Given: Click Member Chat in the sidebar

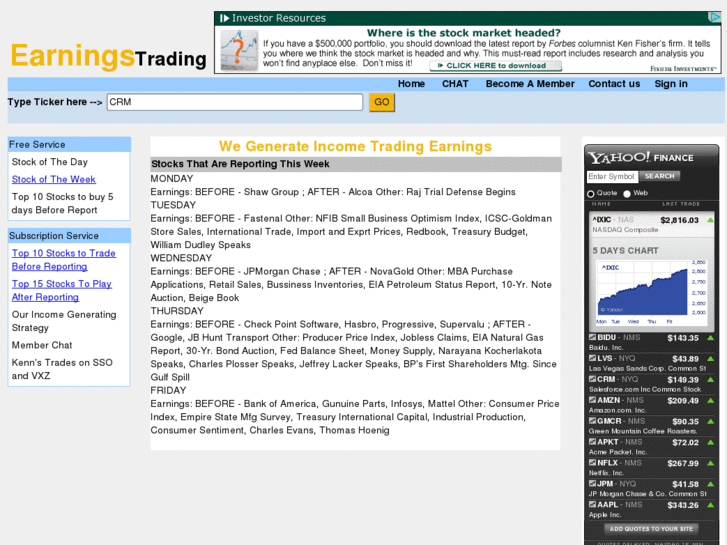Looking at the screenshot, I should pyautogui.click(x=42, y=345).
